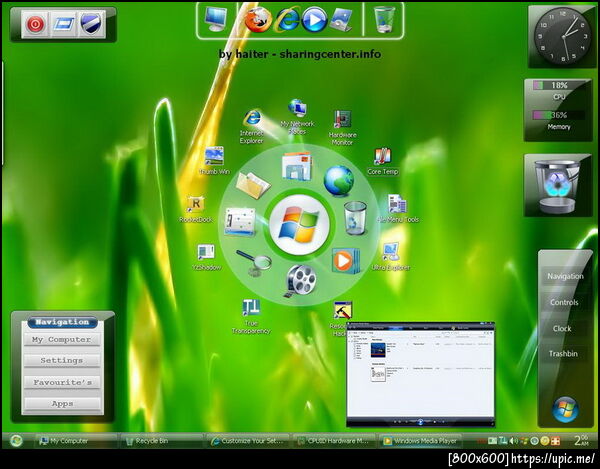
Task: Click the folder icon in the circular menu
Action: pos(253,185)
